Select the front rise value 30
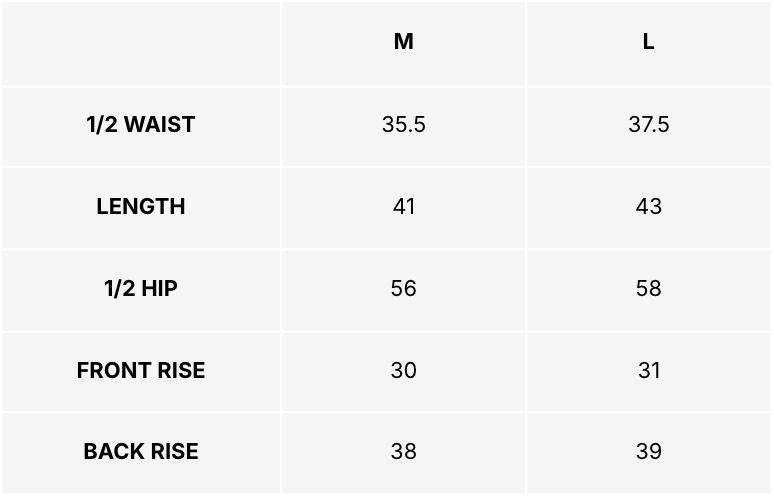The height and width of the screenshot is (498, 774). coord(403,371)
